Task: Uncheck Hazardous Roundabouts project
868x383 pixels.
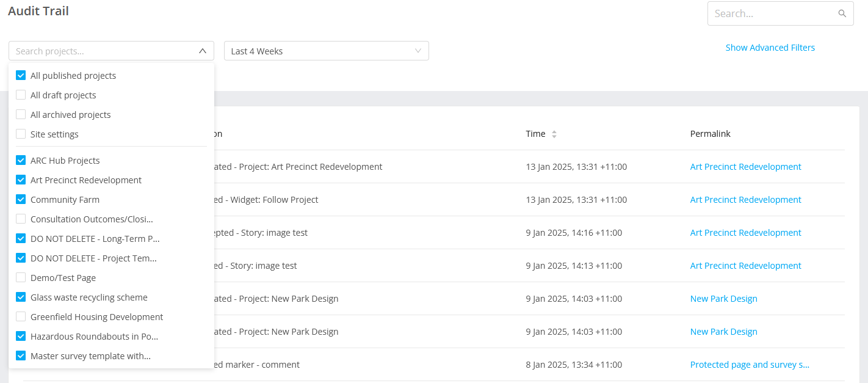Action: click(20, 336)
